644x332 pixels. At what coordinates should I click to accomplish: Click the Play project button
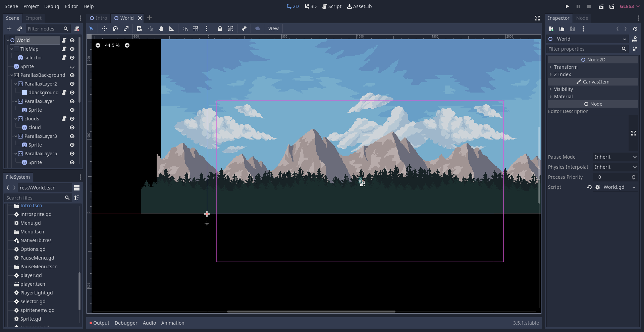(567, 6)
